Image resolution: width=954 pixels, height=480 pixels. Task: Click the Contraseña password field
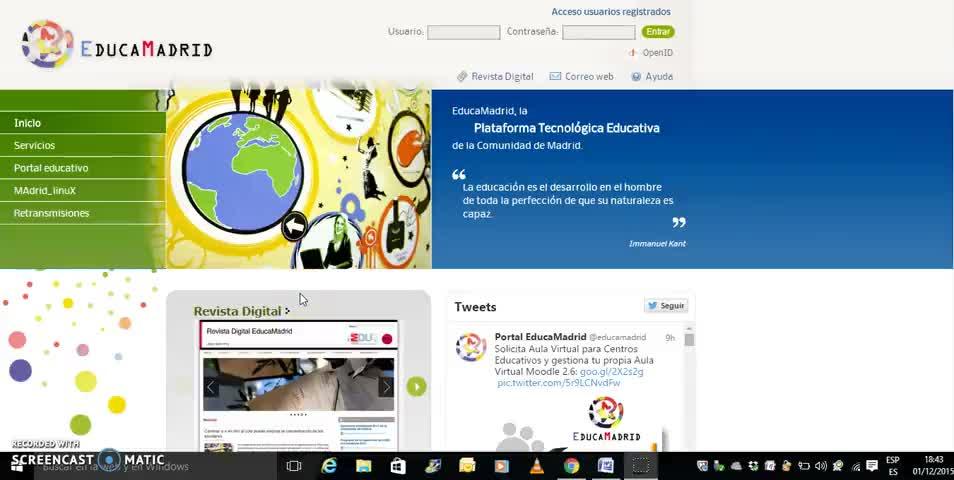[599, 32]
